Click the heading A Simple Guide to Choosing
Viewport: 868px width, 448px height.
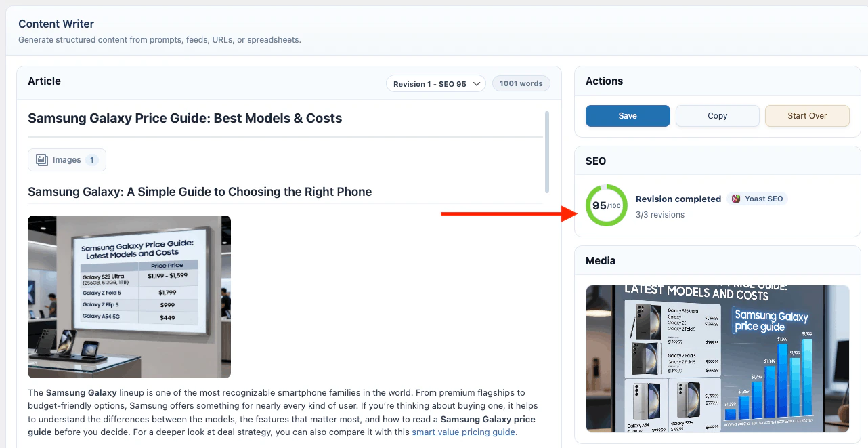pyautogui.click(x=200, y=192)
